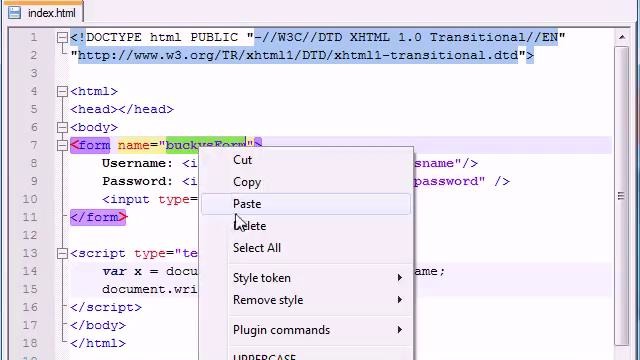Choose Cut from the context menu
This screenshot has height=360, width=640.
click(x=306, y=160)
